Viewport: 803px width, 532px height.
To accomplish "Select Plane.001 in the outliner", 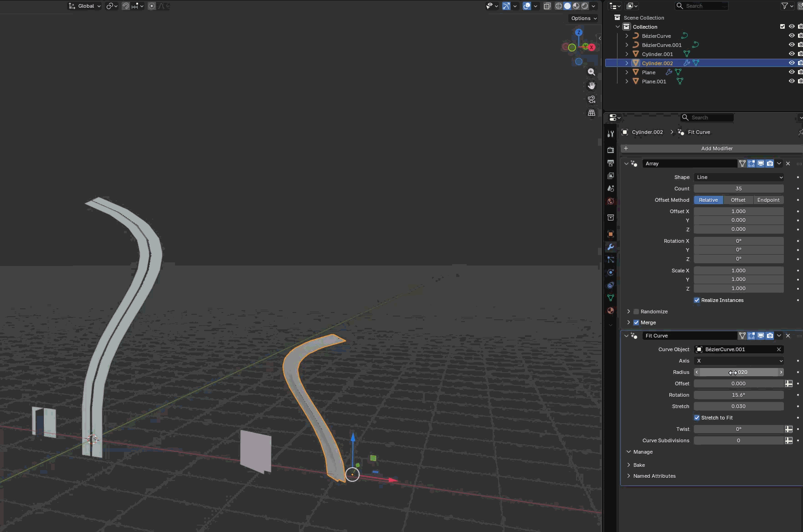I will tap(654, 82).
